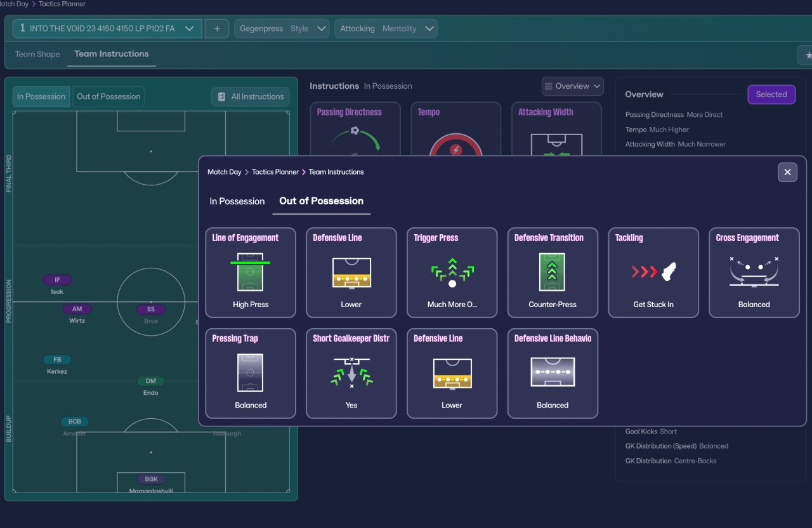Image resolution: width=812 pixels, height=528 pixels.
Task: Select the IF position badge above Isak
Action: (58, 280)
